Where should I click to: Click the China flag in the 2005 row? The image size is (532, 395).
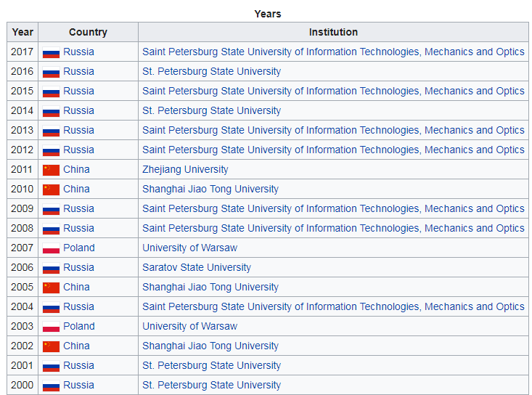pyautogui.click(x=51, y=288)
